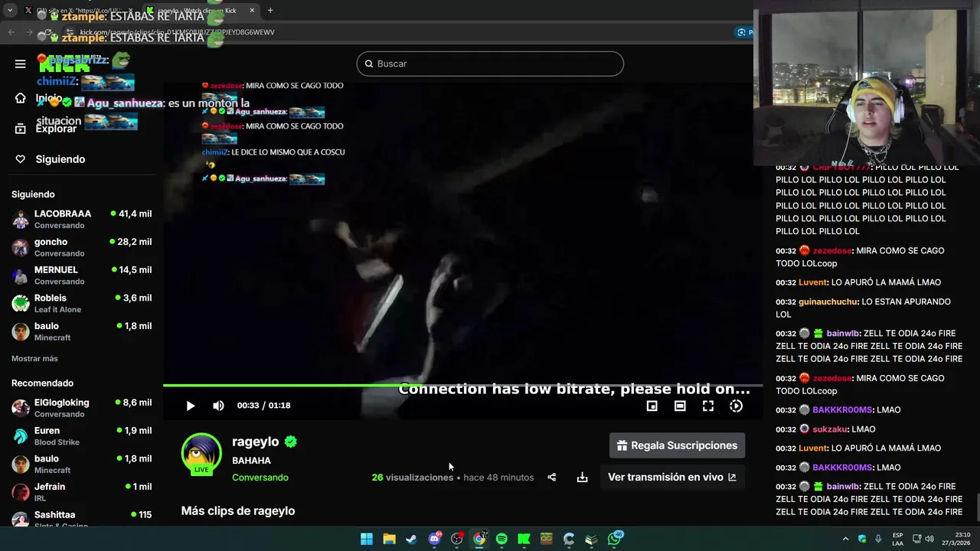Open LACOBRAAA channel from followed list
Screen dimensions: 980x551
coord(82,219)
